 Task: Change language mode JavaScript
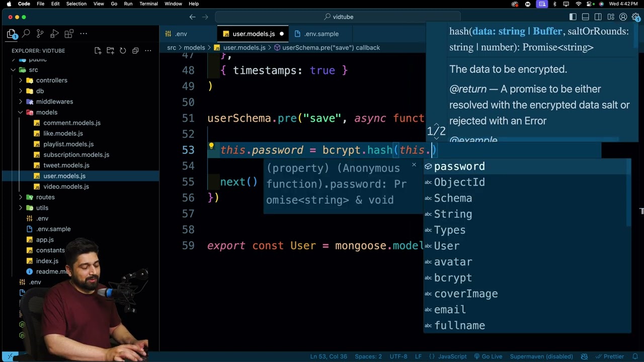(452, 356)
